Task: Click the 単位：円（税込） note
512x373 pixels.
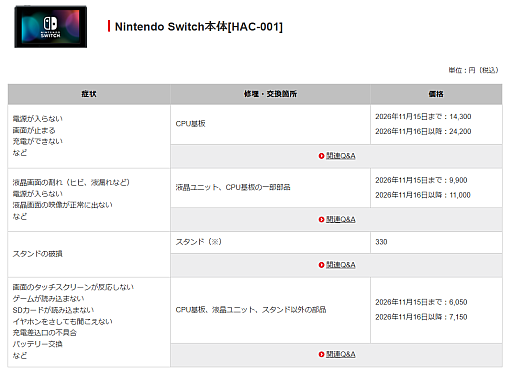Action: click(x=473, y=70)
